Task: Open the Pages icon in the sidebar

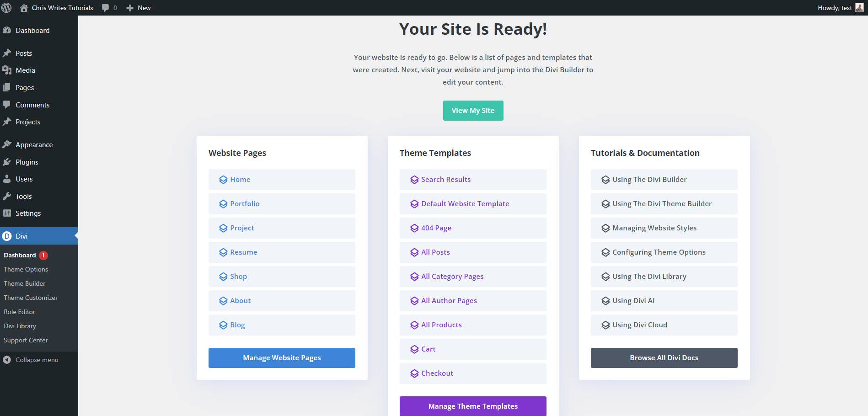Action: tap(7, 87)
